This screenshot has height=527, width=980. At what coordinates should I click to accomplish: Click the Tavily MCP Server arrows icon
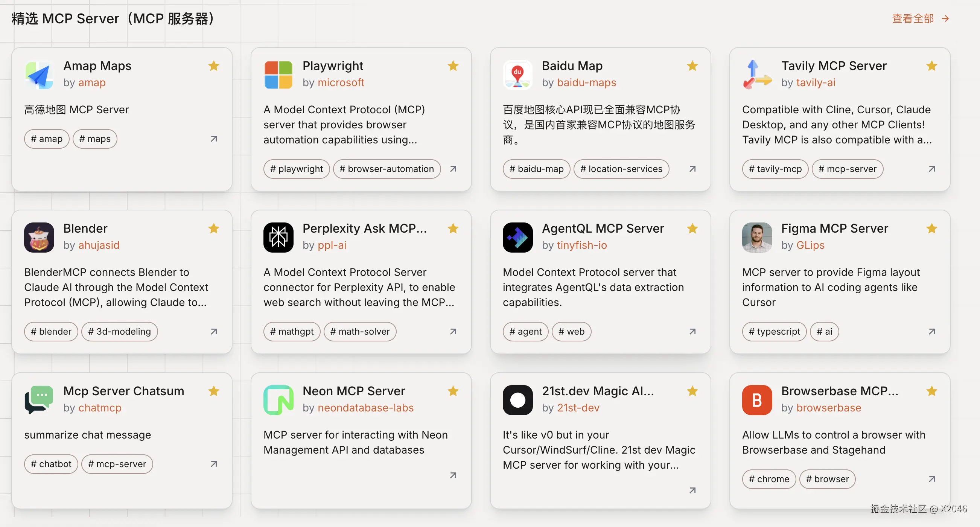tap(757, 75)
